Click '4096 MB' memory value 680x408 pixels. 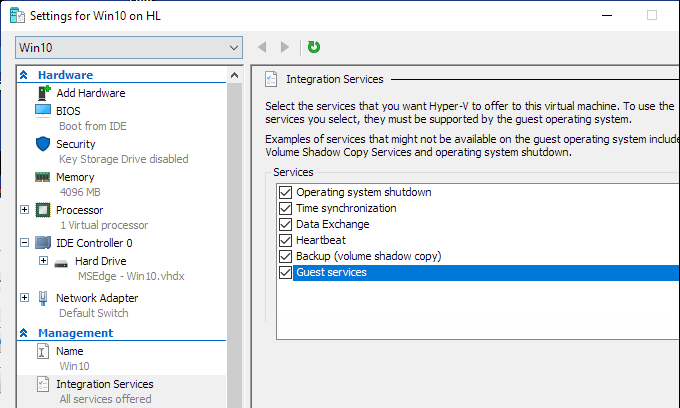tap(80, 192)
